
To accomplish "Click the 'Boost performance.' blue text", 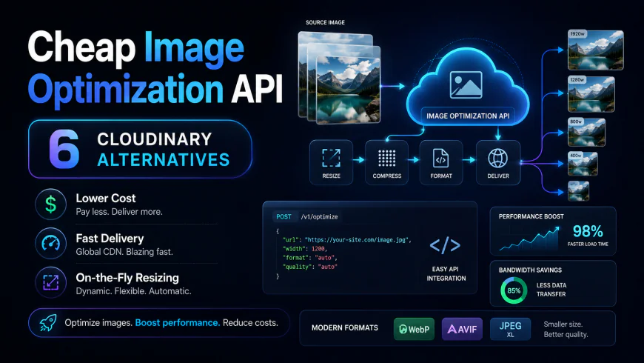I will [x=178, y=323].
